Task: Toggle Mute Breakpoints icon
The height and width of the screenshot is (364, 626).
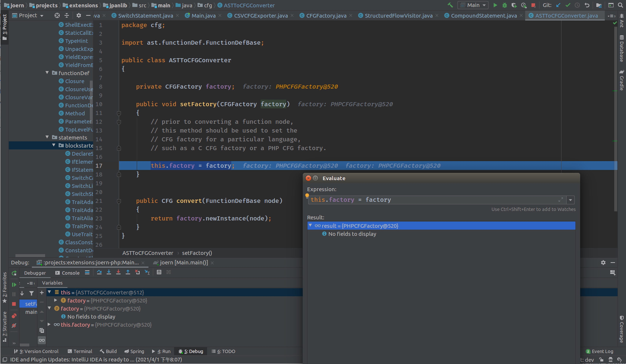Action: [14, 325]
